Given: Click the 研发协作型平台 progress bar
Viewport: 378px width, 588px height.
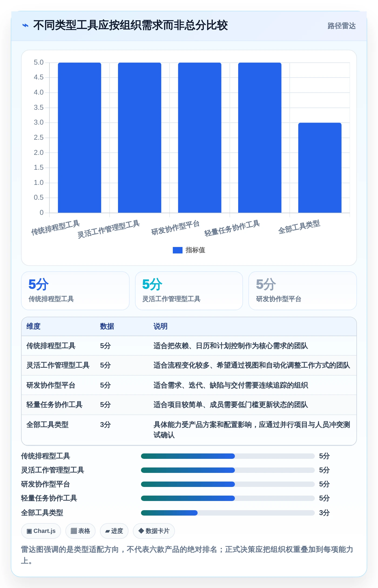Looking at the screenshot, I should [228, 484].
